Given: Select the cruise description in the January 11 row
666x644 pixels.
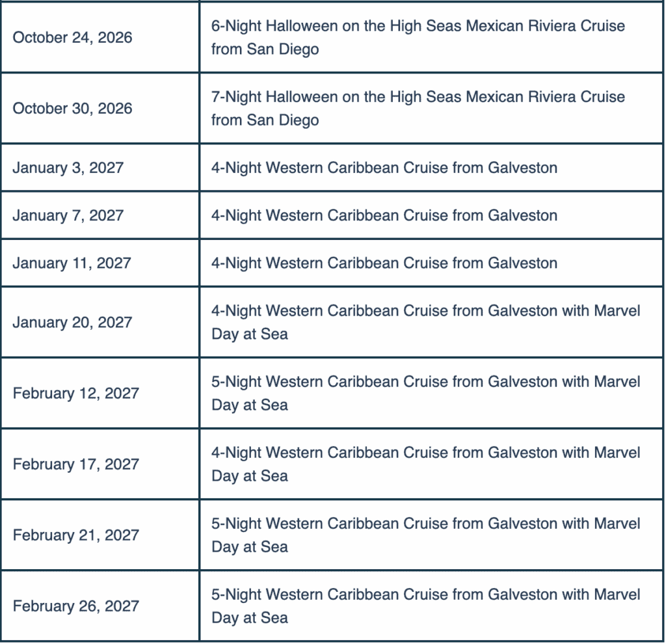Looking at the screenshot, I should pos(384,263).
